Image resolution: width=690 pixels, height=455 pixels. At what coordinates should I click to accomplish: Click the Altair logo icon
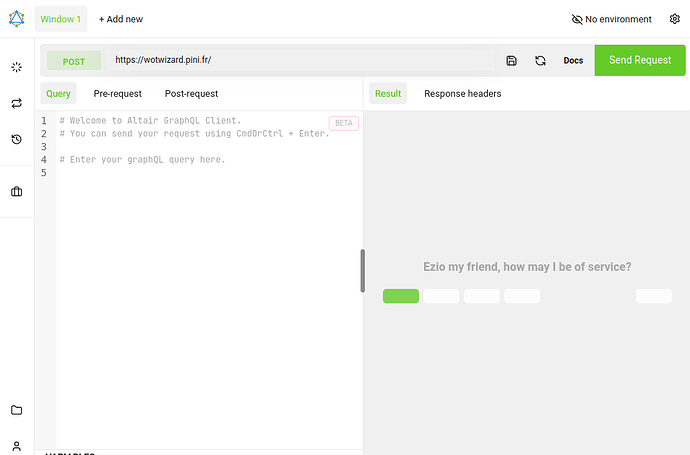[x=16, y=18]
